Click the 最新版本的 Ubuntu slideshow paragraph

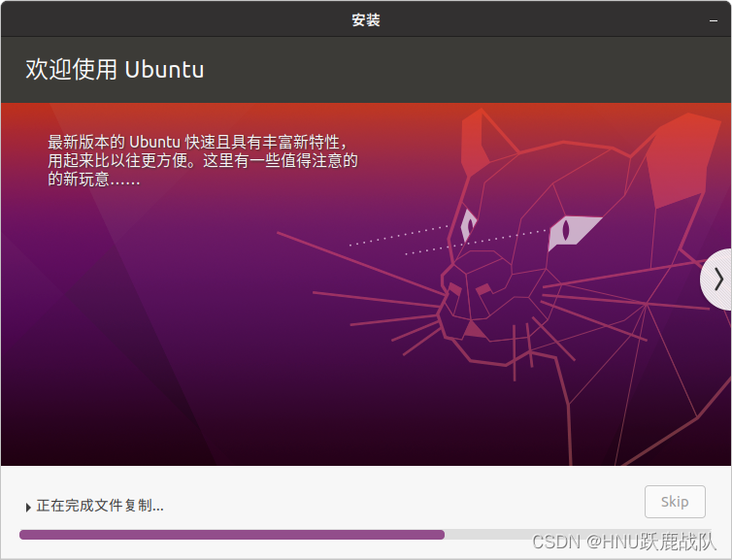pyautogui.click(x=203, y=160)
